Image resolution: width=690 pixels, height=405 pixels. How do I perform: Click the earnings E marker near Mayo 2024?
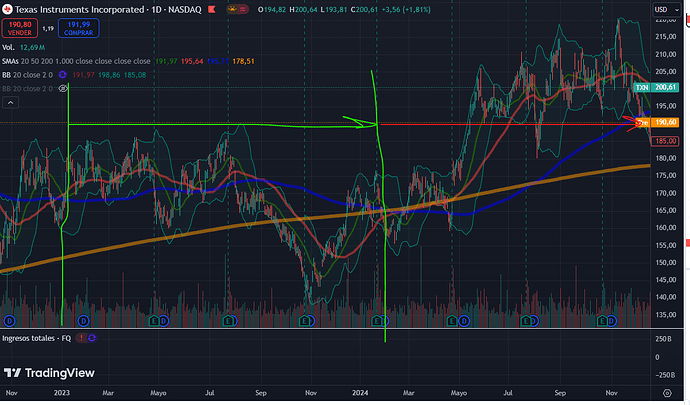click(x=451, y=321)
